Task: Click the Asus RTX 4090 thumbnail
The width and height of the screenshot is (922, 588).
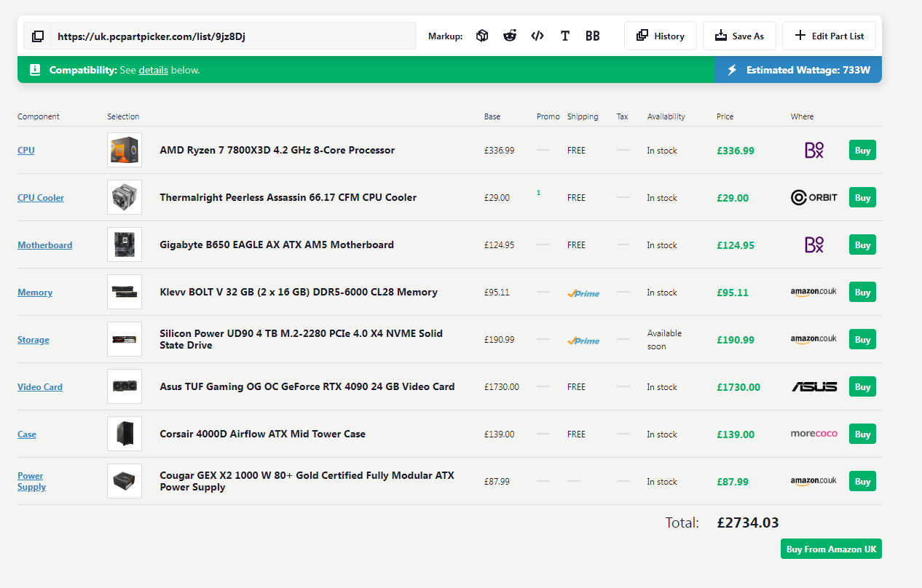Action: click(125, 386)
